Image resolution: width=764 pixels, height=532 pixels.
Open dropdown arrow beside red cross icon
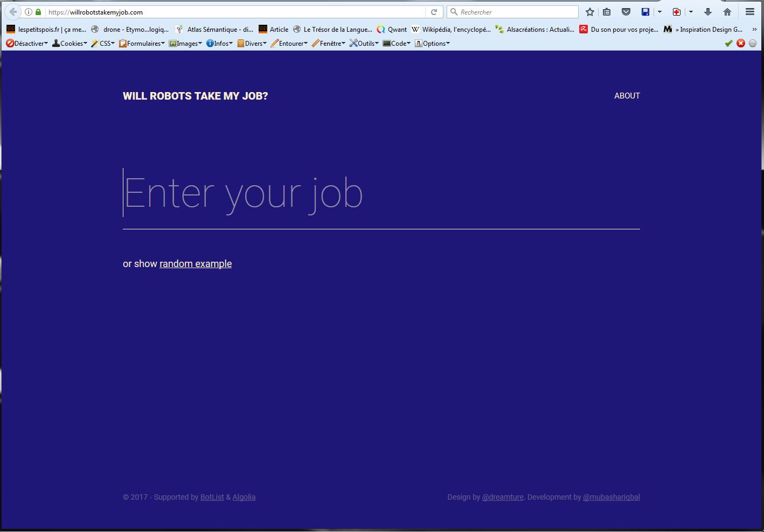click(x=691, y=12)
